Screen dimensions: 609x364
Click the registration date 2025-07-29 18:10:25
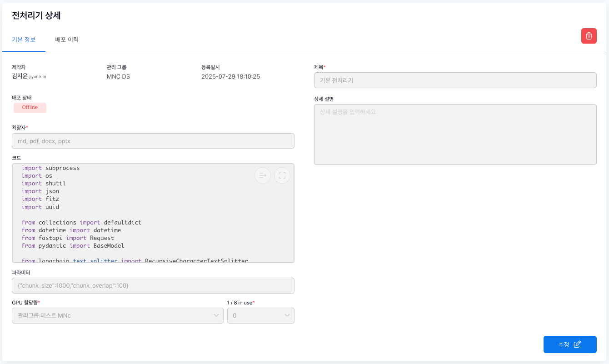230,76
